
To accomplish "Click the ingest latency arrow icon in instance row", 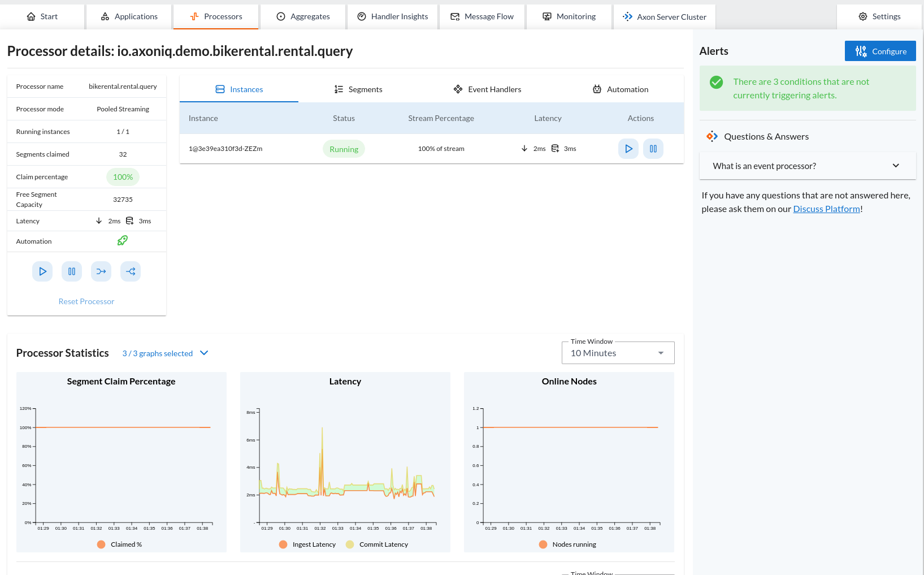I will (524, 148).
